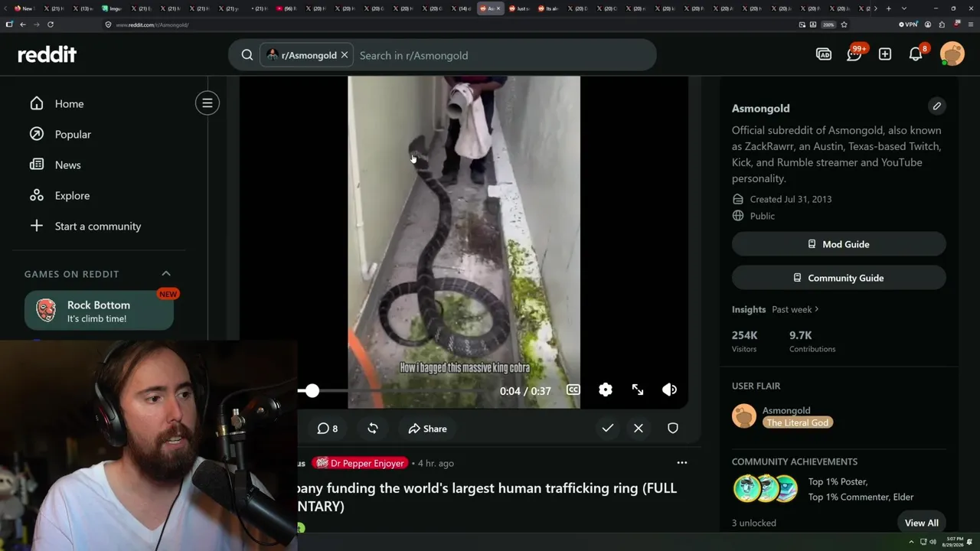Remove the post with X icon
The height and width of the screenshot is (551, 980).
click(639, 429)
